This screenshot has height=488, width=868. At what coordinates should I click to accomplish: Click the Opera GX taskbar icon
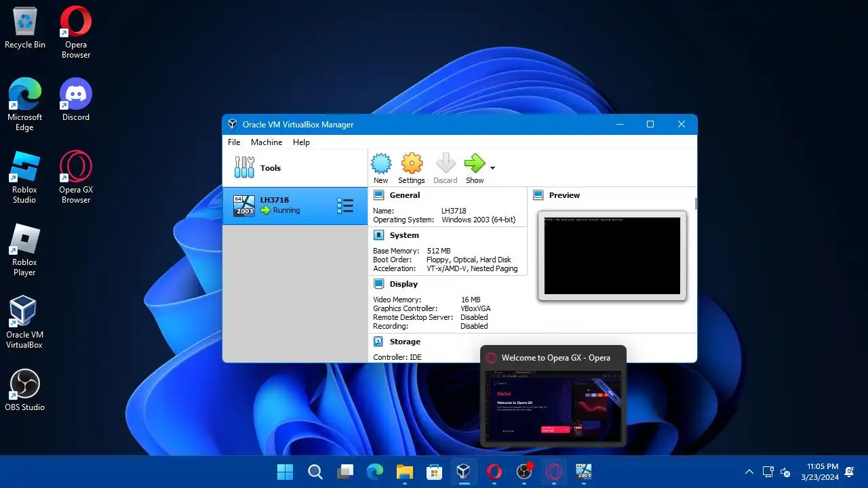pos(554,472)
